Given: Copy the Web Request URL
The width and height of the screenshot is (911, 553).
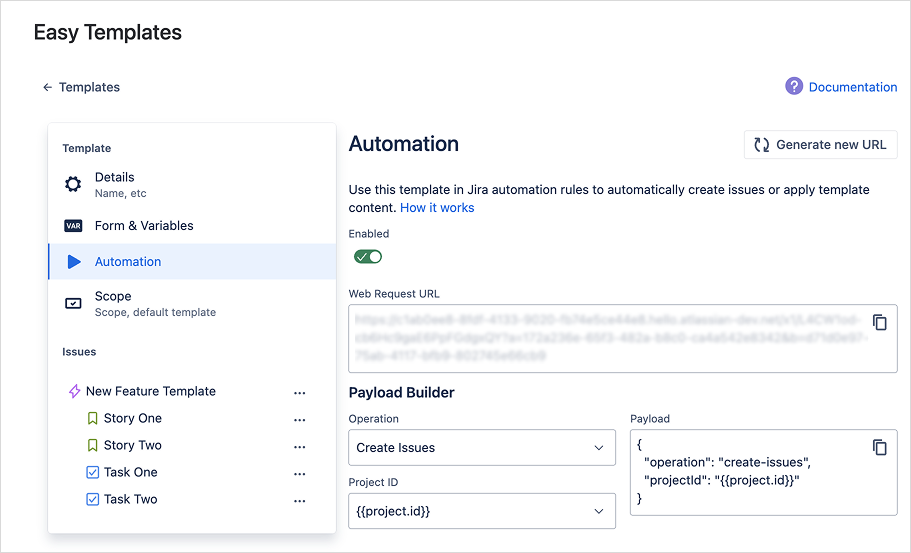Looking at the screenshot, I should [879, 322].
